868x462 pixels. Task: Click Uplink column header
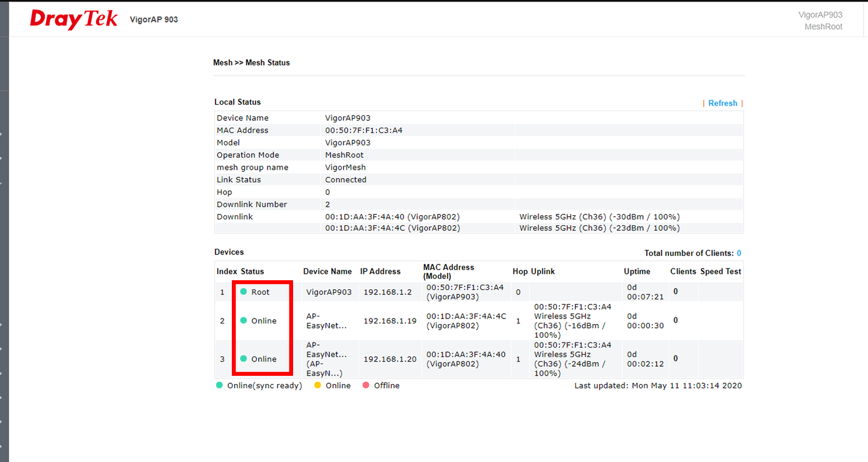pos(543,271)
